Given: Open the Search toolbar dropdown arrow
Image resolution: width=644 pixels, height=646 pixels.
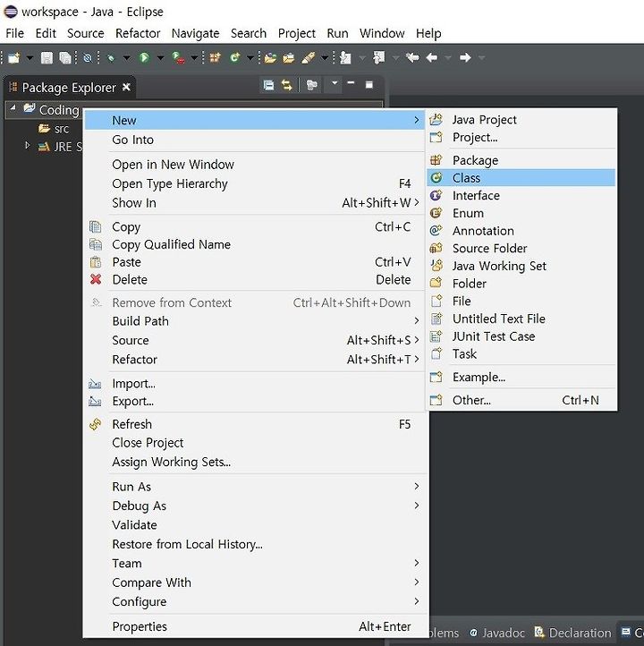Looking at the screenshot, I should coord(325,57).
